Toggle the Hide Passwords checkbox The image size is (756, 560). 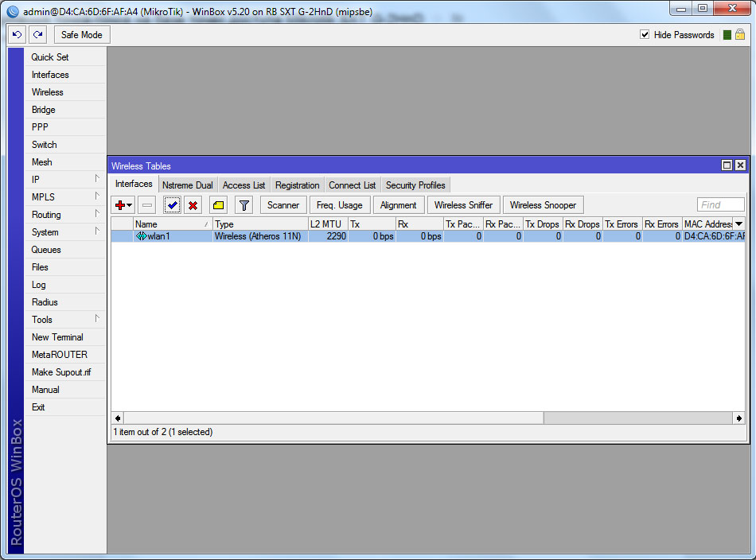[x=645, y=35]
